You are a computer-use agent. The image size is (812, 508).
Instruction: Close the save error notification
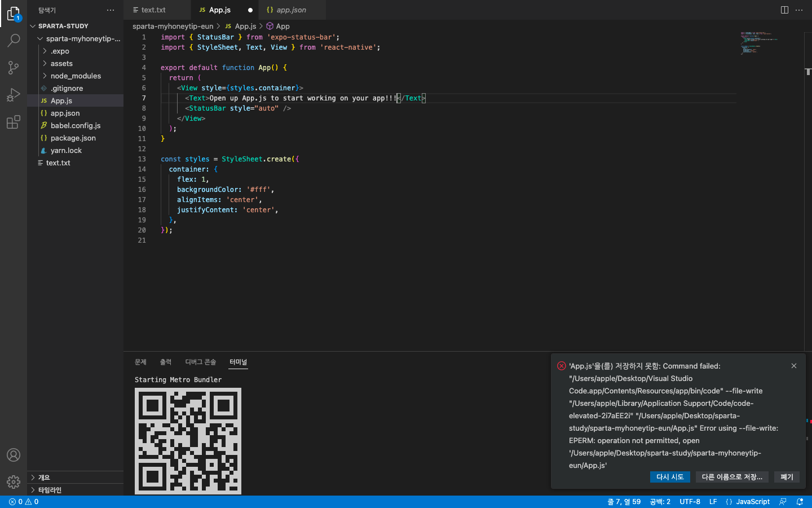point(794,366)
